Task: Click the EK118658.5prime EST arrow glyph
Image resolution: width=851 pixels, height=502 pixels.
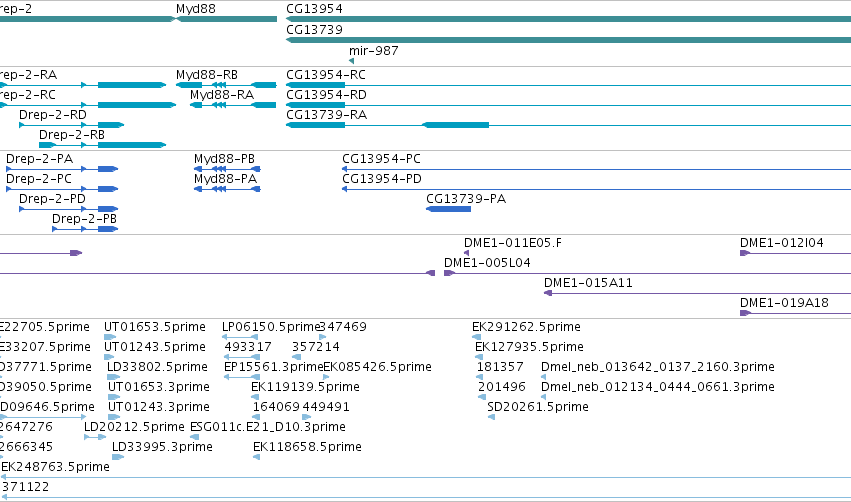Action: click(256, 457)
